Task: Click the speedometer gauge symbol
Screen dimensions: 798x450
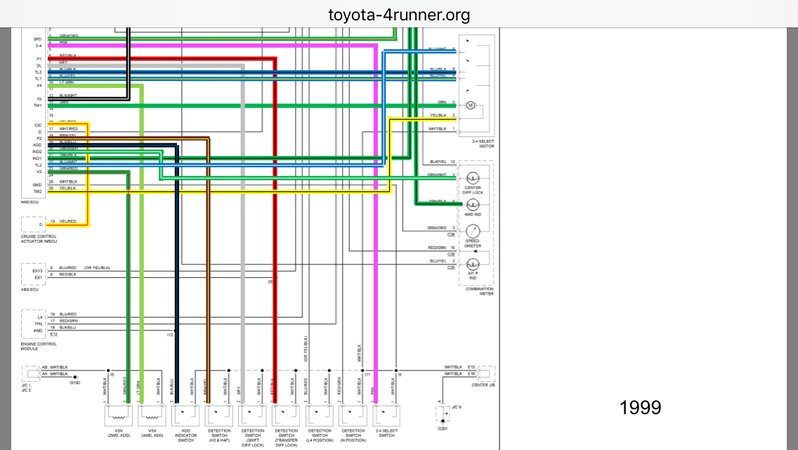Action: [x=473, y=231]
